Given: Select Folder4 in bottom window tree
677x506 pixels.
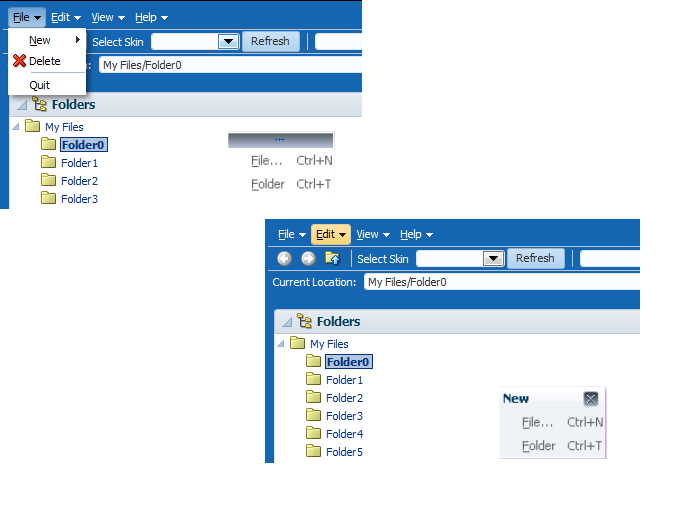Looking at the screenshot, I should pyautogui.click(x=345, y=434).
